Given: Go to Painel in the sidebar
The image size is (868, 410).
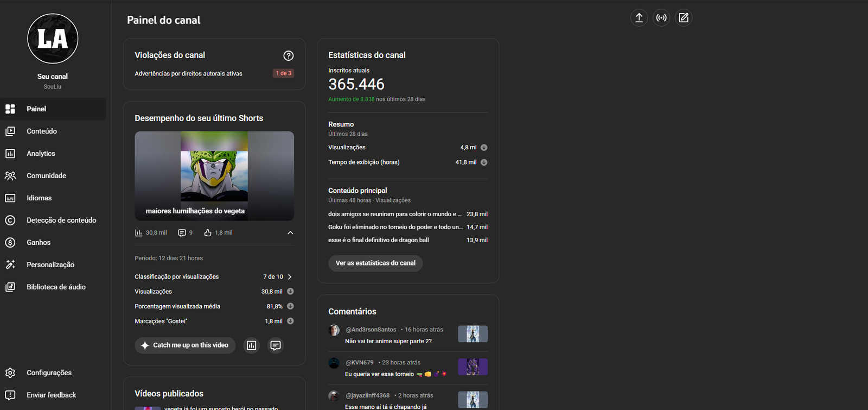Looking at the screenshot, I should coord(53,109).
